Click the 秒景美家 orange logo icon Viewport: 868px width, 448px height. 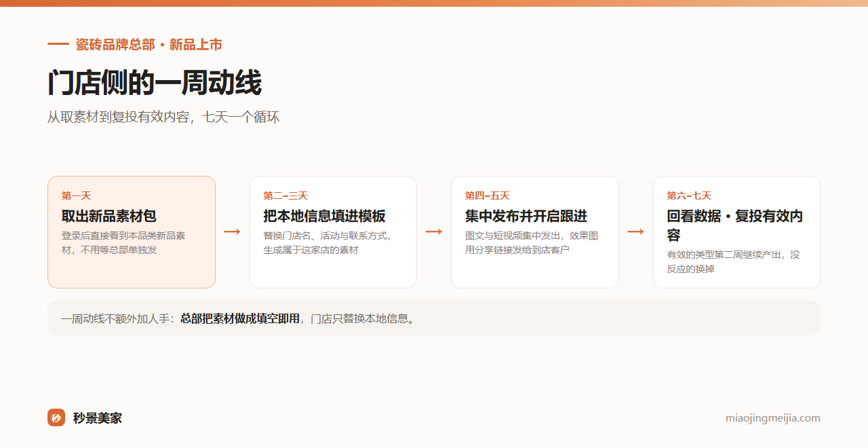(56, 417)
